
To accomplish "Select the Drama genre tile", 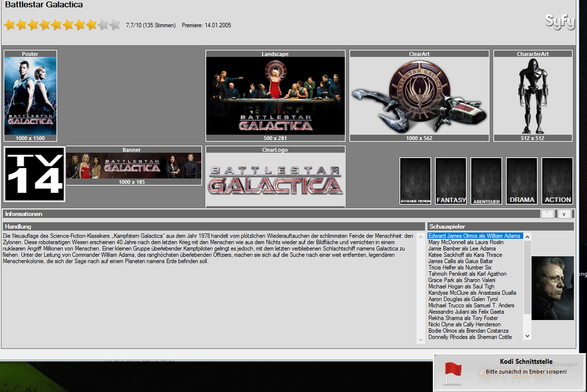I will 522,180.
